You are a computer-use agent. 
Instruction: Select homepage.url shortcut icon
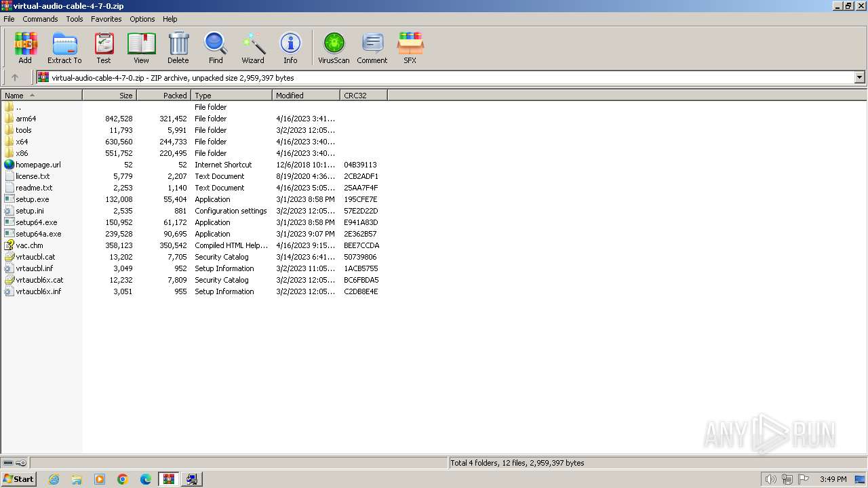(9, 165)
